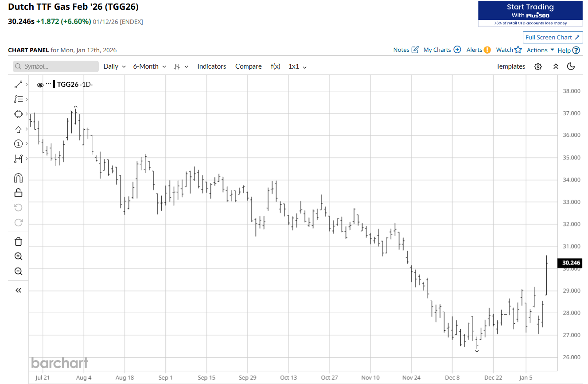This screenshot has width=588, height=384.
Task: Open the Indicators menu
Action: [212, 66]
